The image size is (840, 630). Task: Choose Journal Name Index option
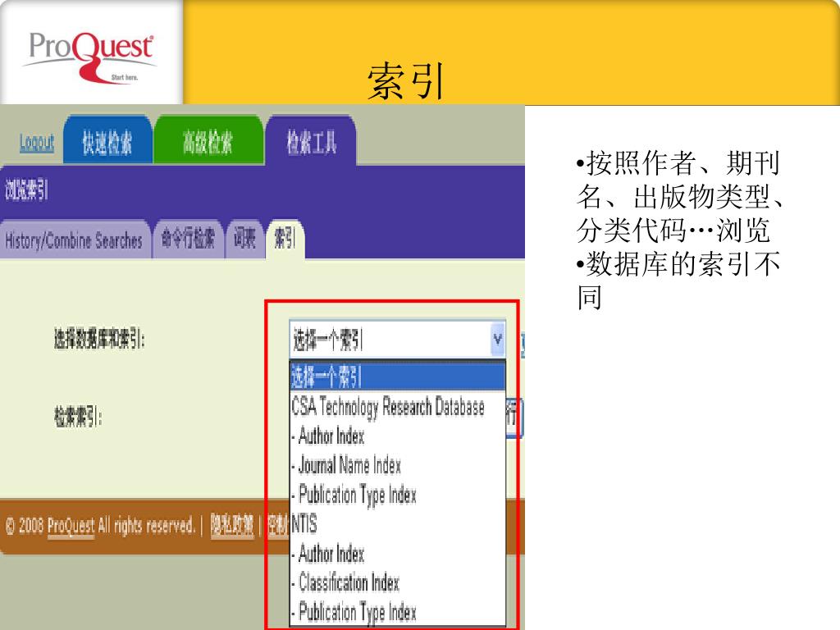397,465
